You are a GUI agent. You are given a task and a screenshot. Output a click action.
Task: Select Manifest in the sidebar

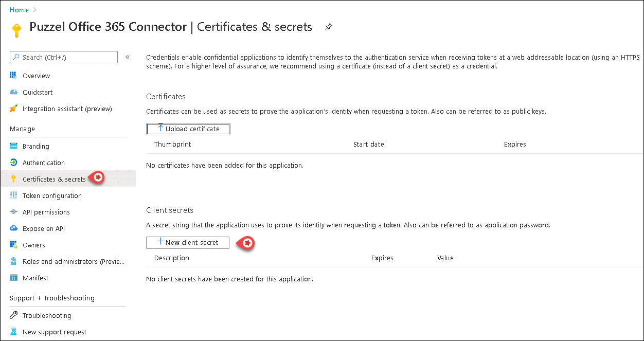coord(35,278)
